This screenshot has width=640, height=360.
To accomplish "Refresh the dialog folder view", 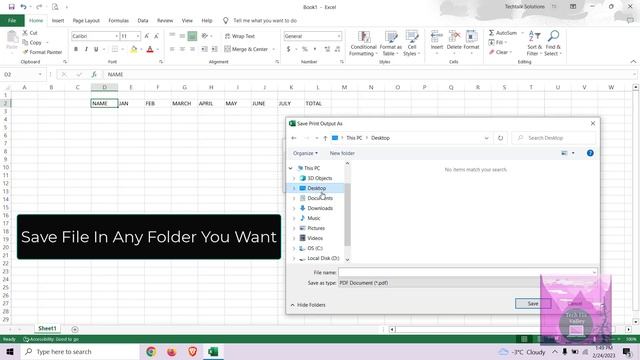I will point(500,138).
